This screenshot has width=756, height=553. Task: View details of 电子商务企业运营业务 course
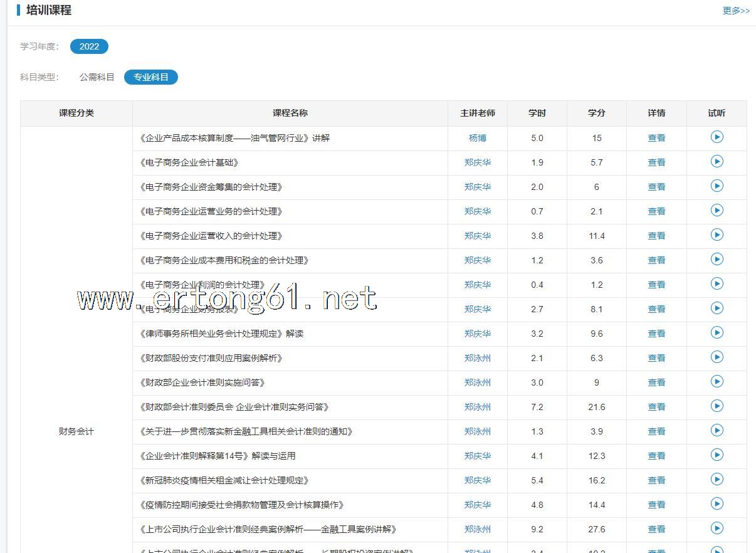tap(656, 211)
